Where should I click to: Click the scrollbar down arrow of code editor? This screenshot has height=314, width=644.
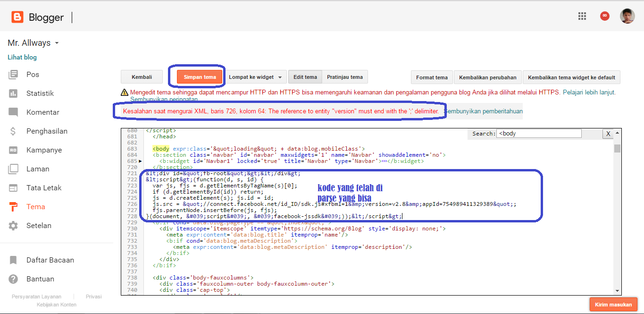[x=617, y=291]
